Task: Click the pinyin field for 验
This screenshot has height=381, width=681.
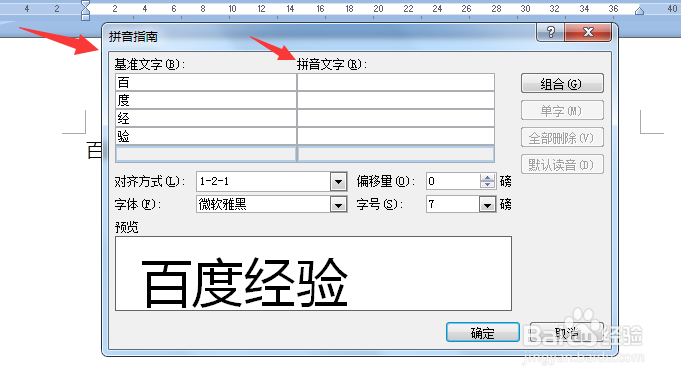Action: click(396, 136)
